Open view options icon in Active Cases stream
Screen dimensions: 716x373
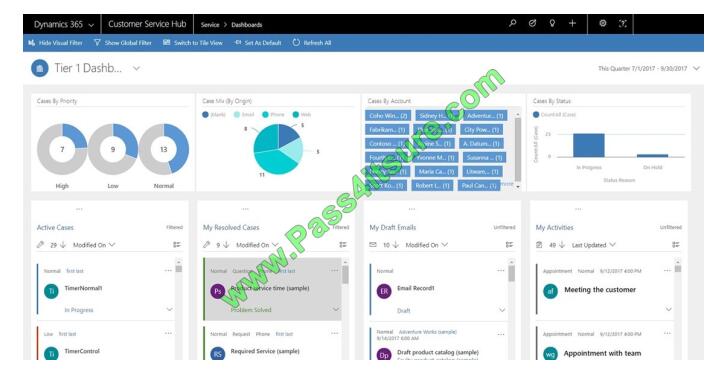(x=177, y=245)
